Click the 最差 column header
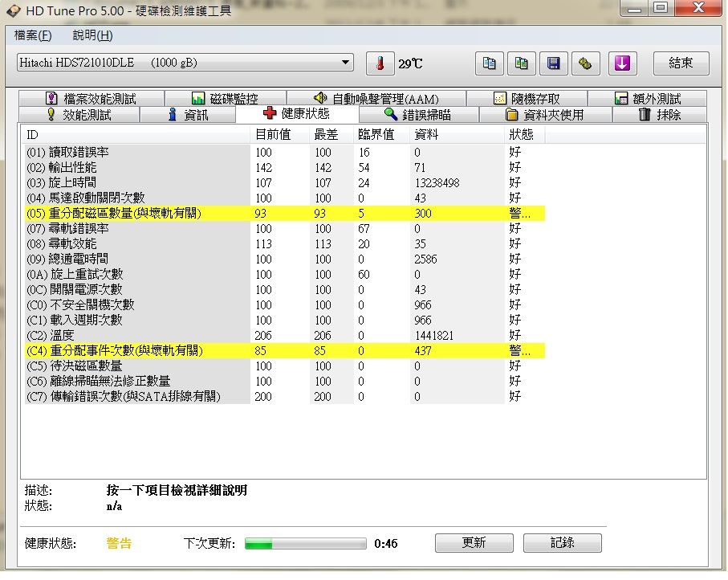The width and height of the screenshot is (728, 580). pyautogui.click(x=331, y=135)
